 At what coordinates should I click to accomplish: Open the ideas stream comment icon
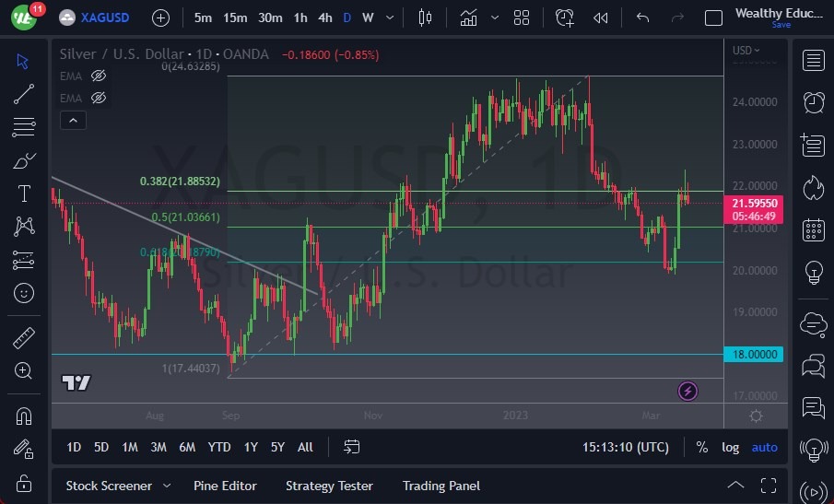pos(813,408)
